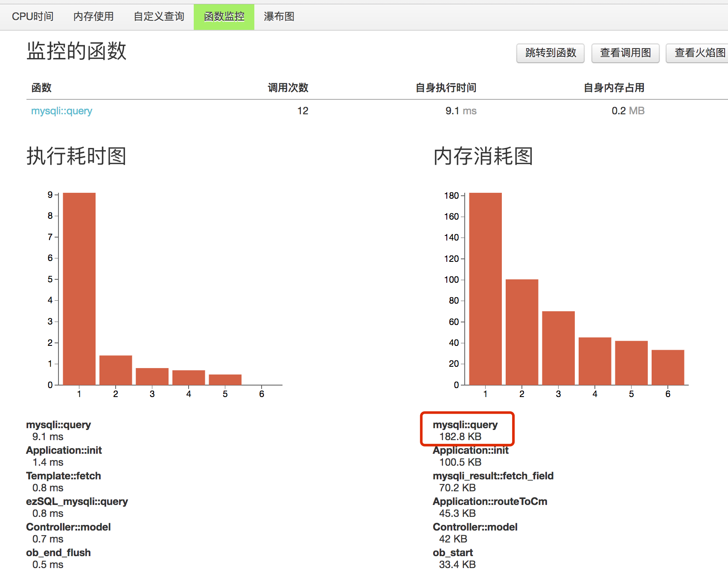
Task: Select the 自定义查询 tab
Action: [x=159, y=17]
